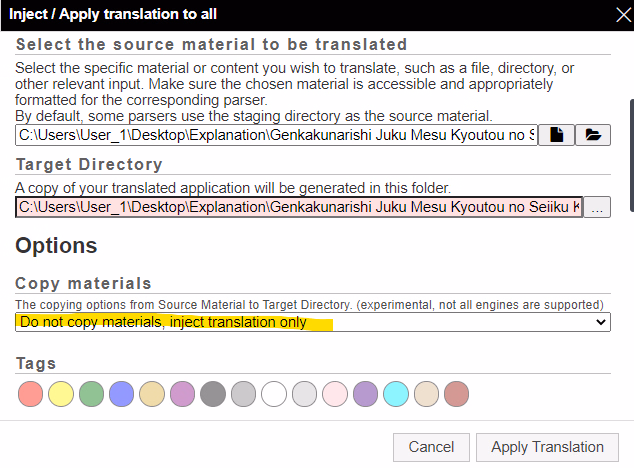The height and width of the screenshot is (468, 634).
Task: Toggle the yellow tag circle
Action: 61,394
